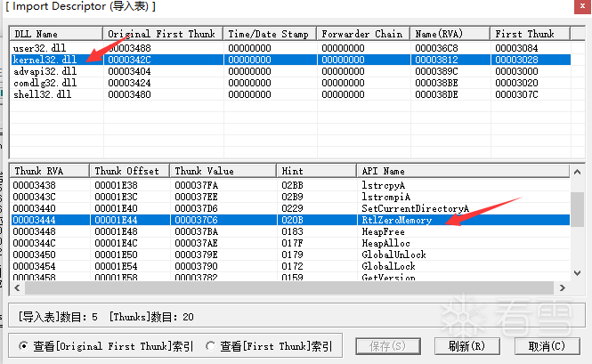The height and width of the screenshot is (364, 592).
Task: Click Hint column header
Action: 316,171
